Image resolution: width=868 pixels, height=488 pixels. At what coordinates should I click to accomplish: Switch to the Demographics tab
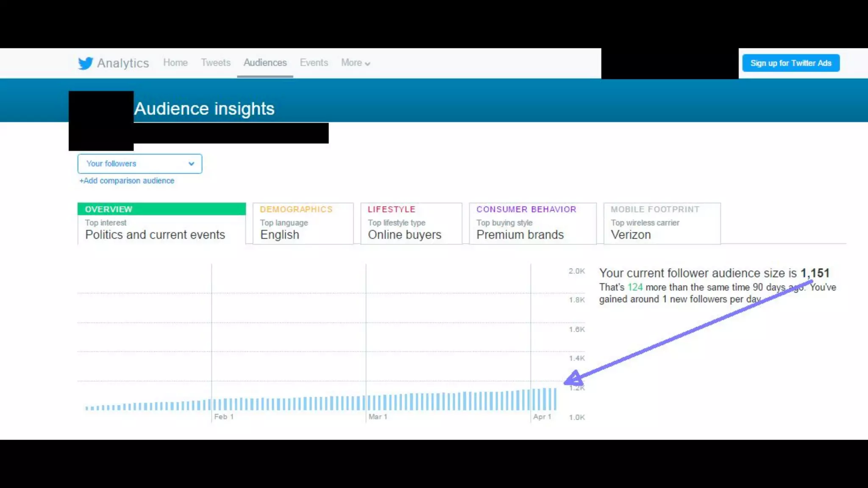tap(303, 223)
